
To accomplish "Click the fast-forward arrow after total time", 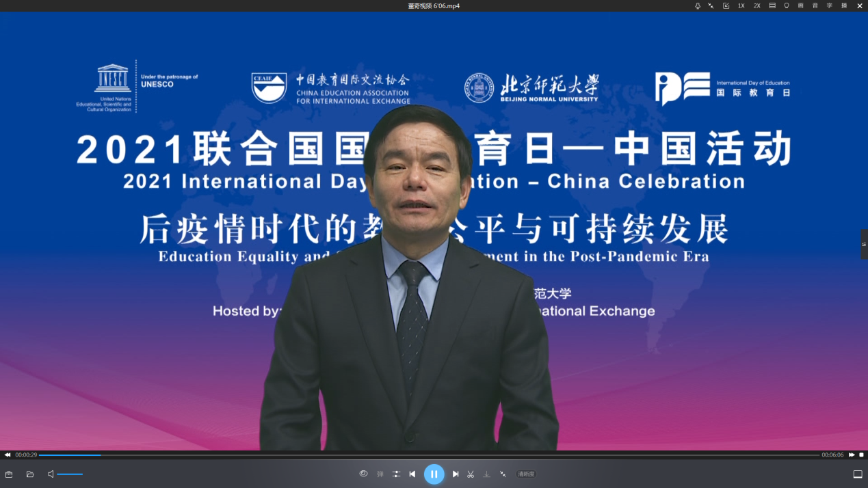I will (x=852, y=455).
